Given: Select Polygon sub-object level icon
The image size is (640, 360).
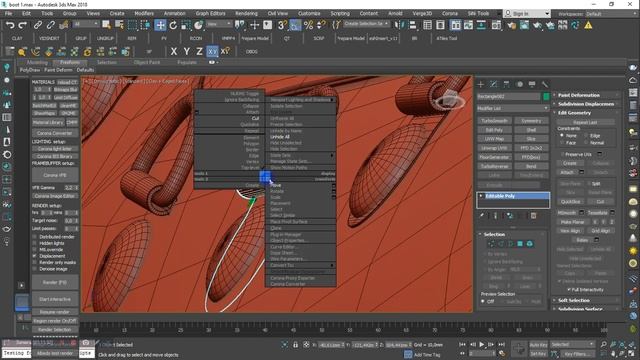Looking at the screenshot, I should coord(520,244).
